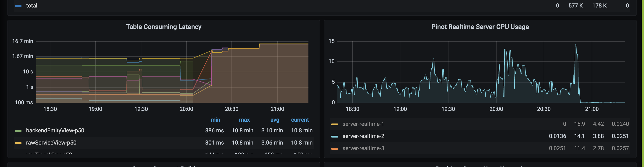Click the 19:00 tick on CPU usage chart axis
The width and height of the screenshot is (644, 167).
[400, 109]
